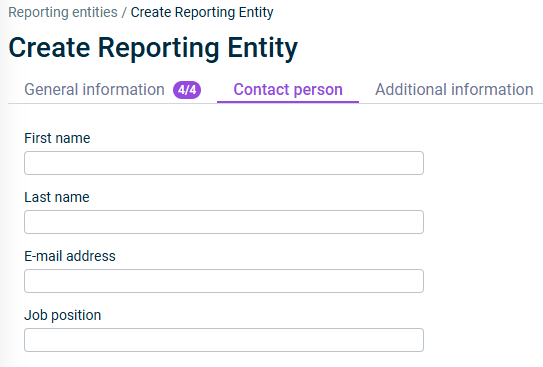543x367 pixels.
Task: Switch to the General information tab
Action: click(x=94, y=90)
